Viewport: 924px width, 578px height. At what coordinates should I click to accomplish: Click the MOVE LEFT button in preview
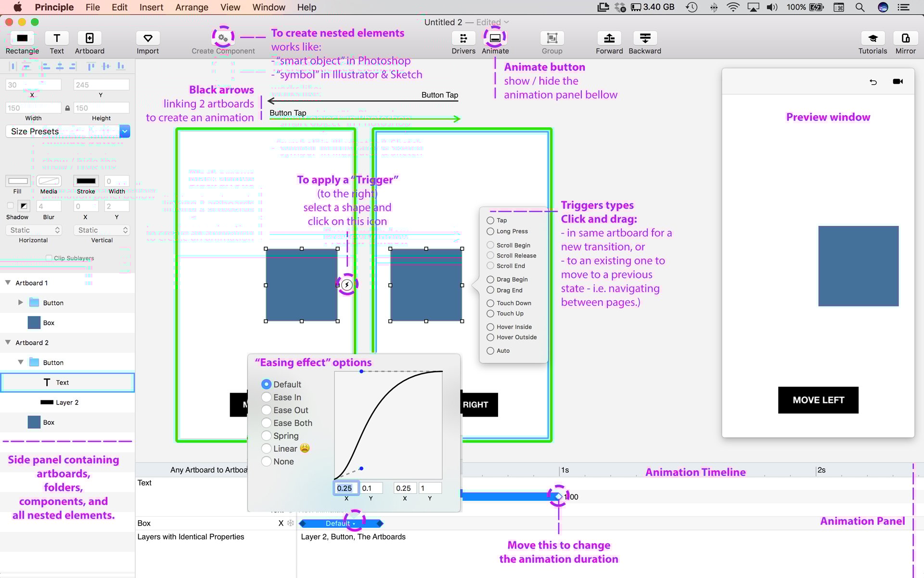(x=818, y=400)
